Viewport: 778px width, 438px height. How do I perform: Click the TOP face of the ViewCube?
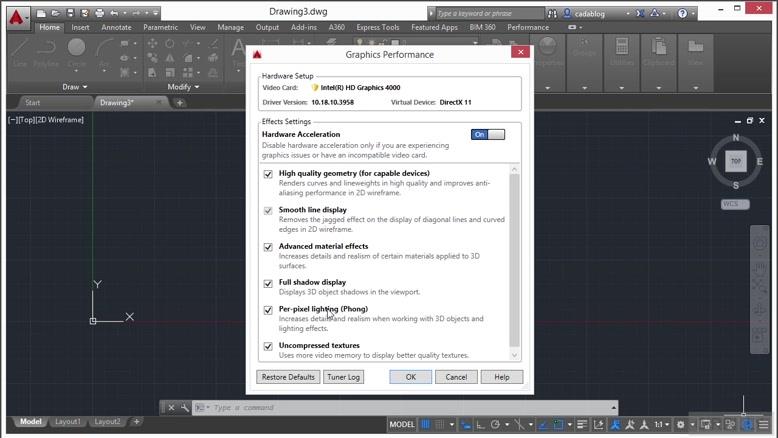pyautogui.click(x=736, y=161)
